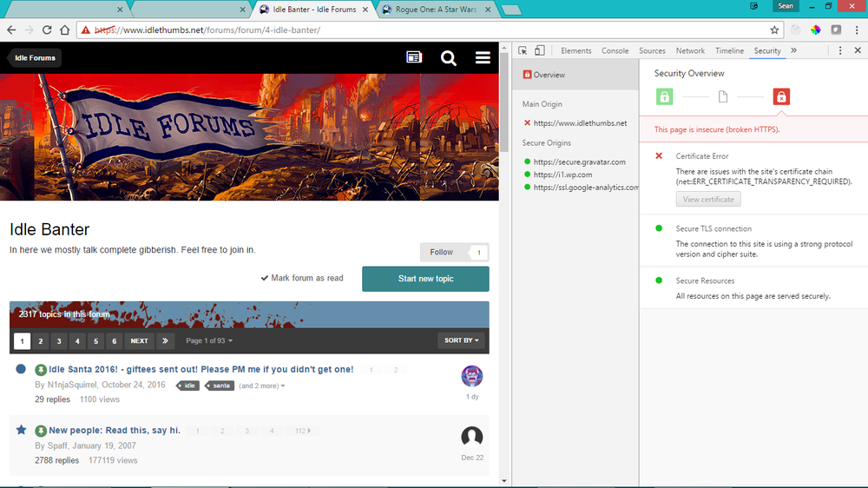Click Mark forum as read
The image size is (868, 488).
coord(302,278)
